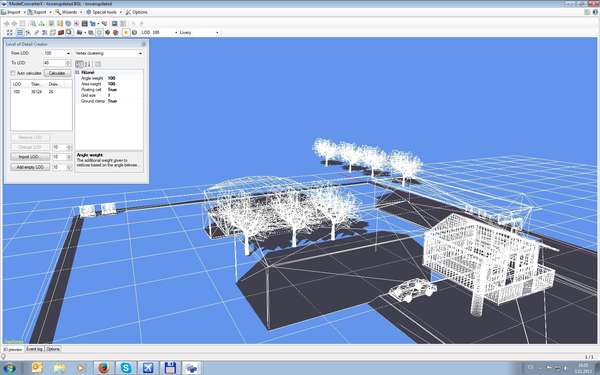The width and height of the screenshot is (600, 375).
Task: Open the Windows Start menu
Action: click(9, 368)
